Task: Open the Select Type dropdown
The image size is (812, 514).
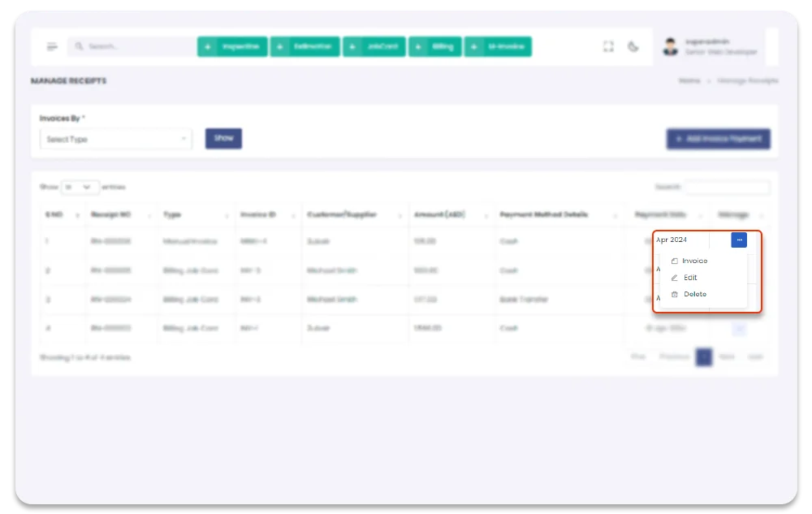Action: (115, 140)
